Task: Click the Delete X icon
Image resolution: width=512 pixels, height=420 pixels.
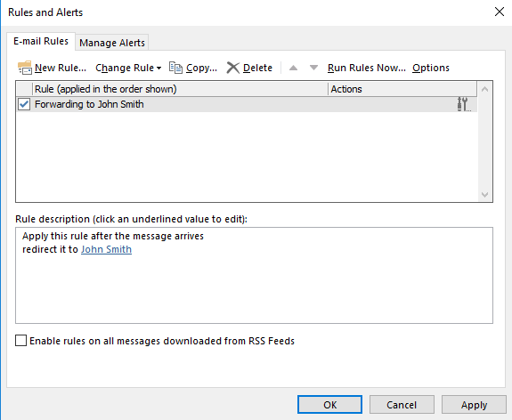Action: (x=233, y=68)
